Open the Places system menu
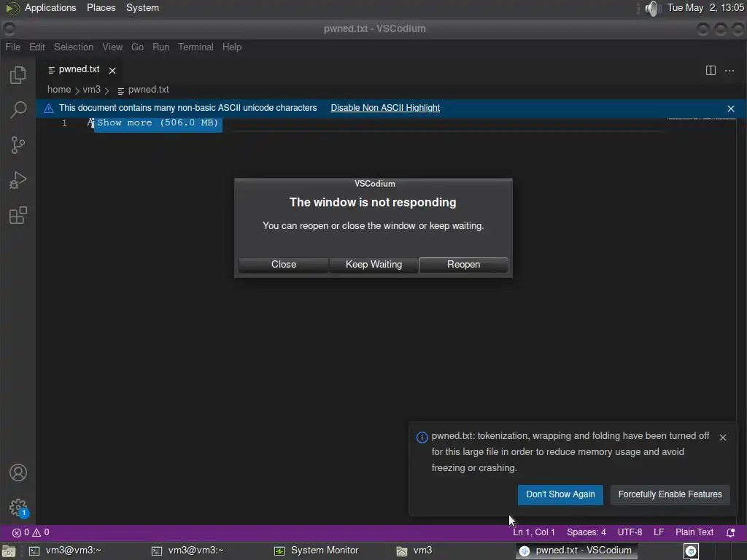 click(101, 8)
